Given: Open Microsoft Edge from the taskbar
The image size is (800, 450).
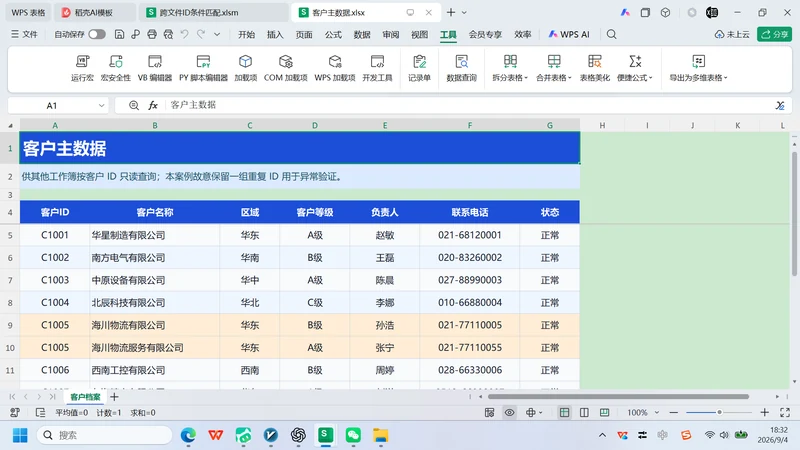Looking at the screenshot, I should (188, 435).
